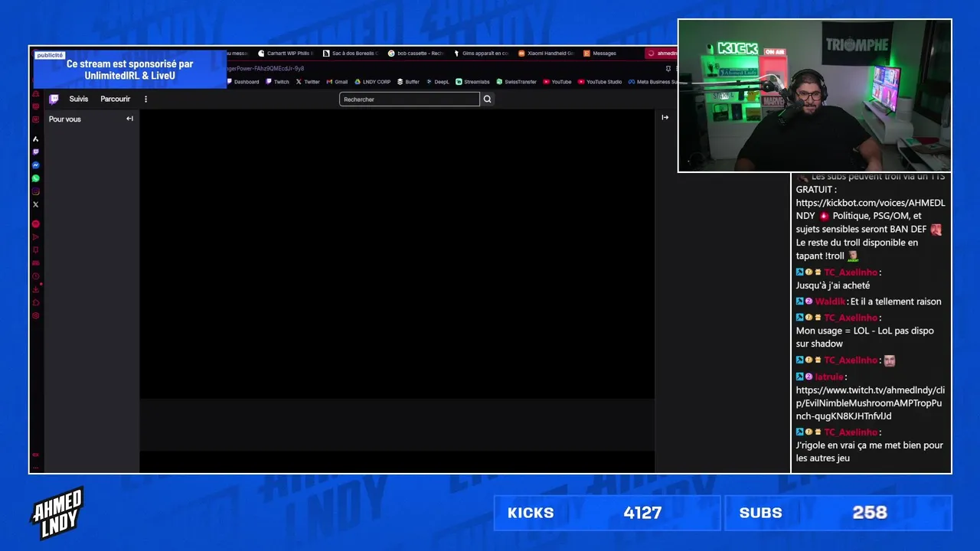980x551 pixels.
Task: Open the YouTube bookmark
Action: [x=557, y=82]
